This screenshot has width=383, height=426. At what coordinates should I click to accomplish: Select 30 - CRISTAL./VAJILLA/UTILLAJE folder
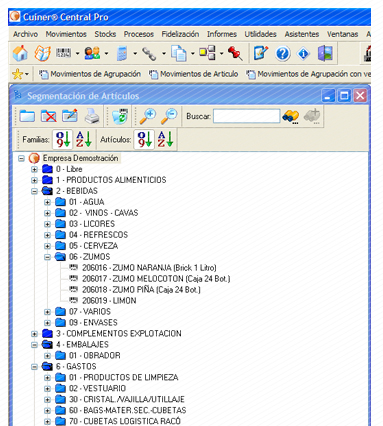[127, 400]
